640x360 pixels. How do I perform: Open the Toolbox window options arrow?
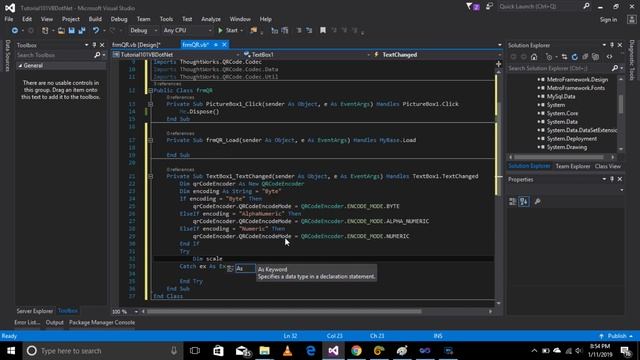[87, 45]
